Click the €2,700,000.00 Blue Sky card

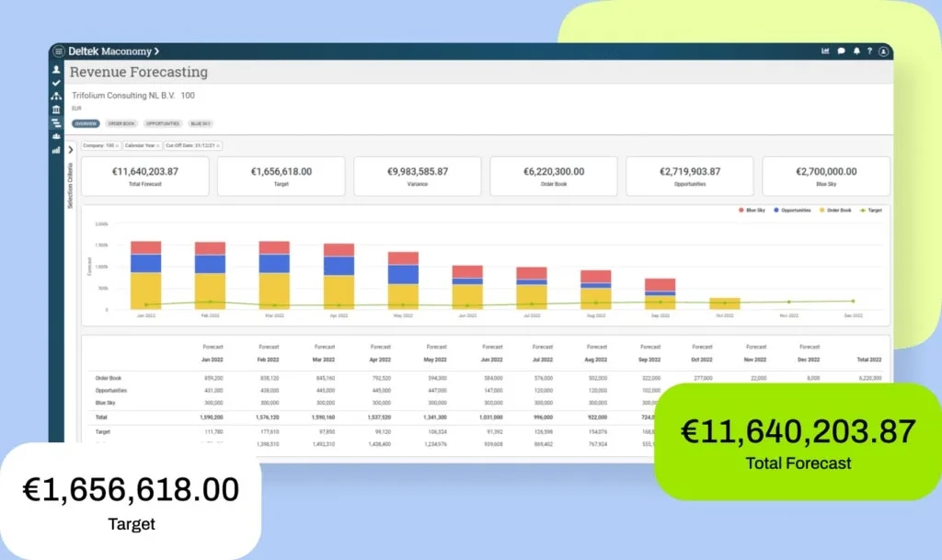[826, 177]
